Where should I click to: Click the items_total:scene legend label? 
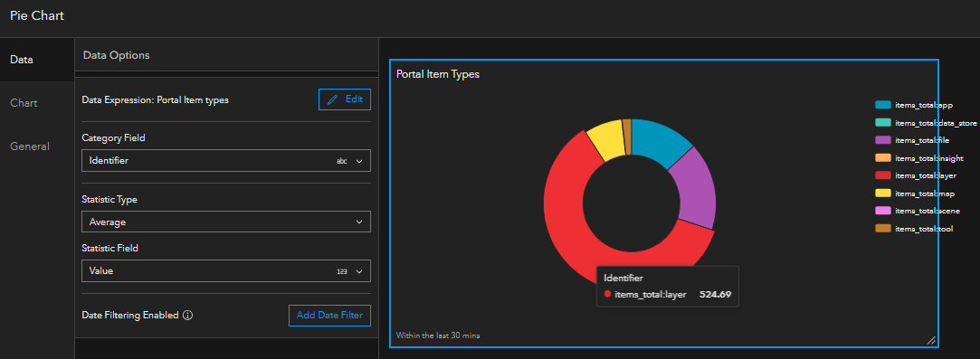tap(928, 211)
